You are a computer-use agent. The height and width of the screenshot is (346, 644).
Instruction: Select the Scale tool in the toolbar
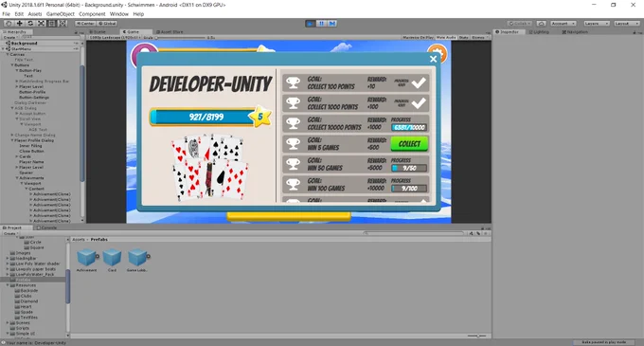click(41, 24)
